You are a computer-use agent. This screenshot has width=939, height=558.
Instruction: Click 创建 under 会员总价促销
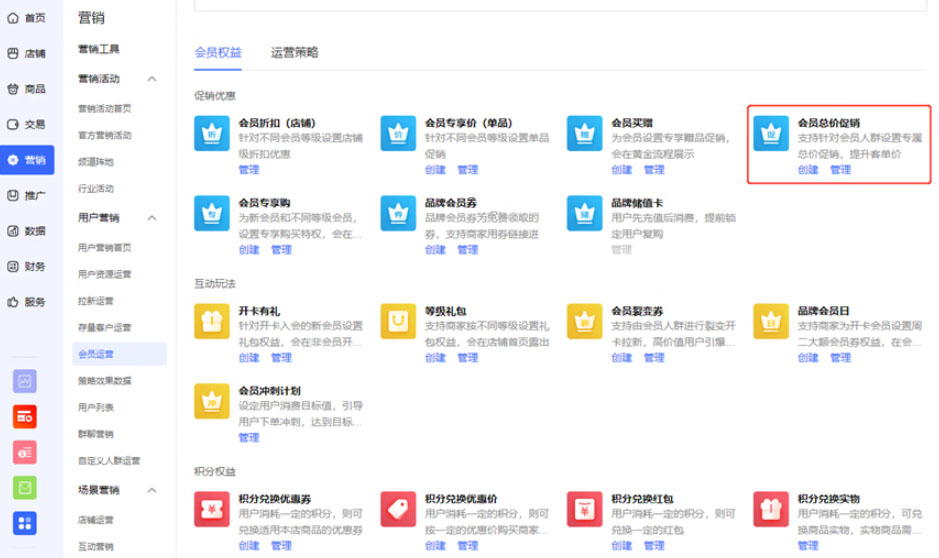[808, 170]
